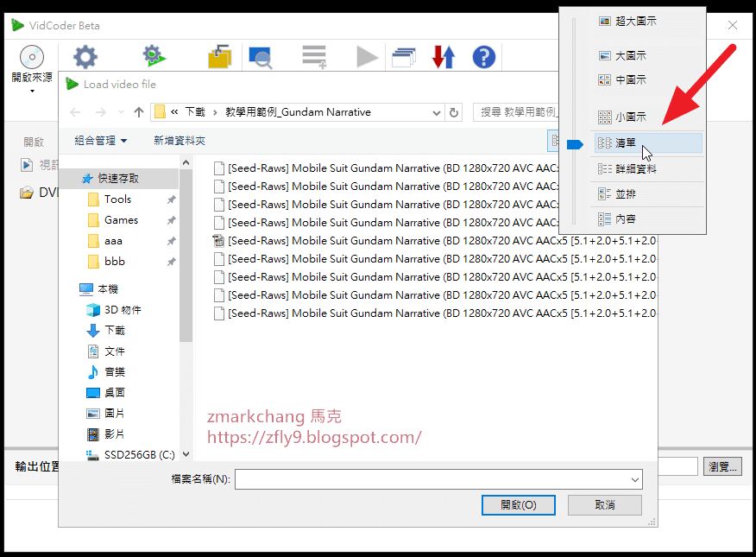The width and height of the screenshot is (756, 557).
Task: Open the Games pinned folder
Action: coord(121,220)
